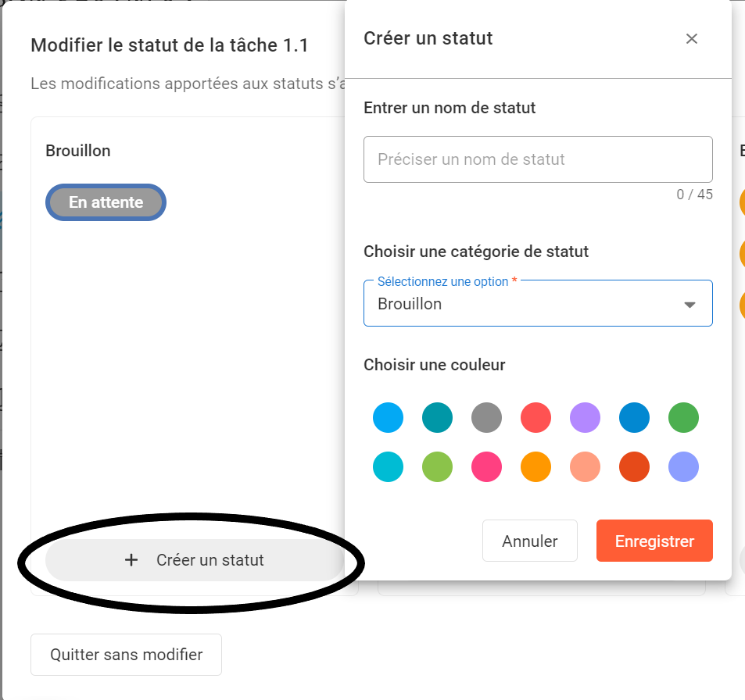Viewport: 745px width, 700px height.
Task: Open the status category dropdown
Action: coord(538,303)
